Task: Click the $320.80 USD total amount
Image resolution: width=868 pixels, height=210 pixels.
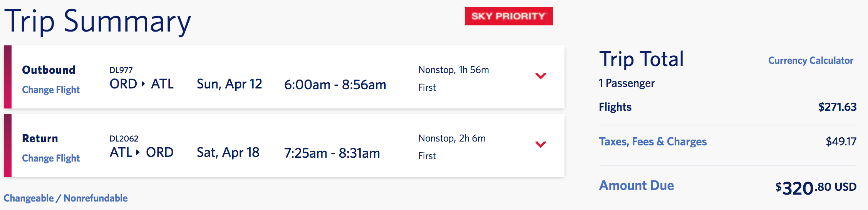Action: [x=816, y=188]
